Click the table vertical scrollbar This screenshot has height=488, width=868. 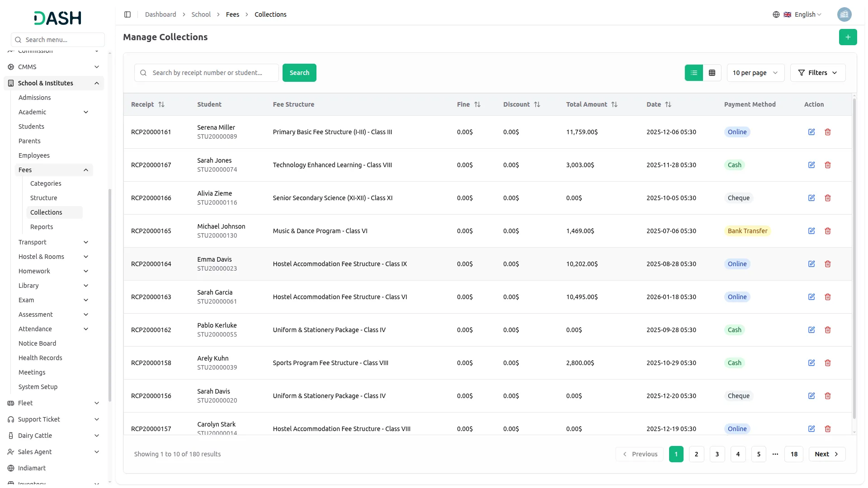pyautogui.click(x=854, y=258)
